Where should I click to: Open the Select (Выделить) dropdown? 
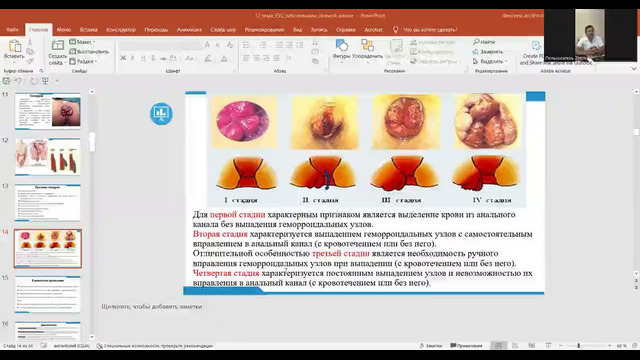[490, 61]
